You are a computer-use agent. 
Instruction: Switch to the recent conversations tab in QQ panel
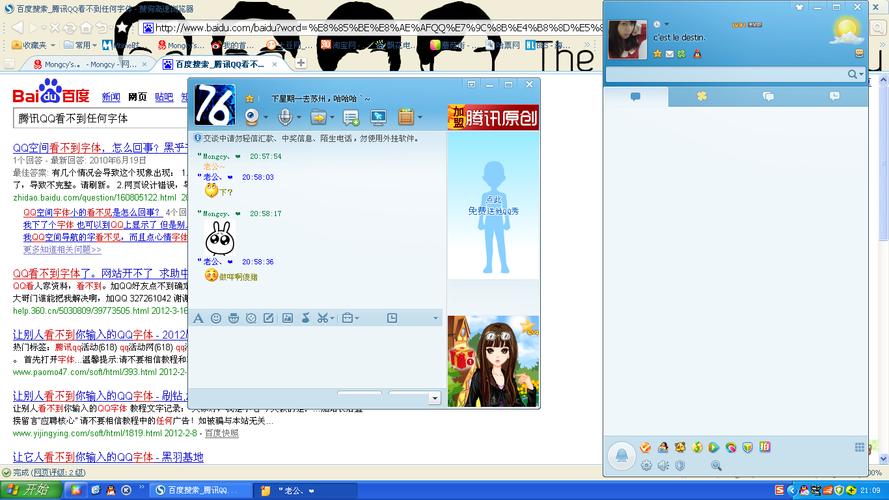pyautogui.click(x=835, y=97)
